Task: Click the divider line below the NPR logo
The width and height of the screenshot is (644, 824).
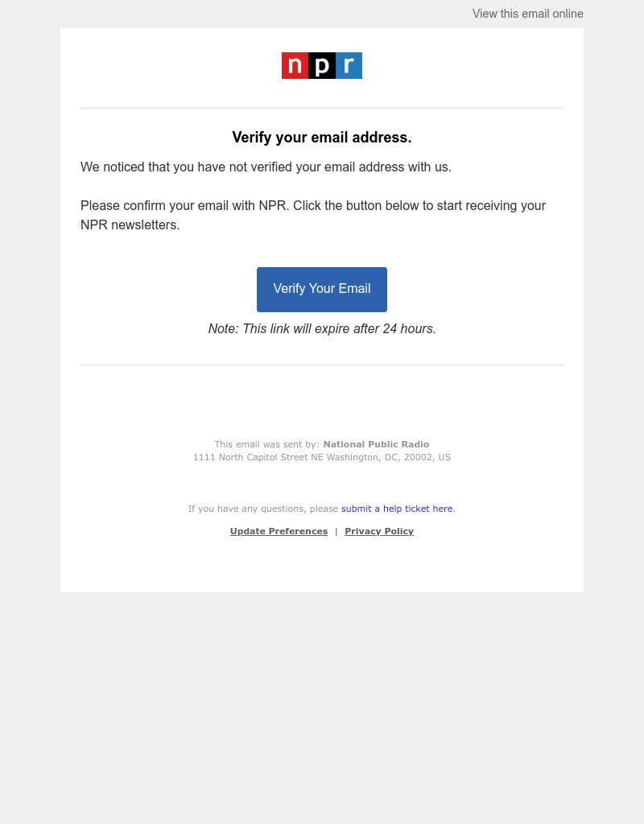Action: coord(322,108)
